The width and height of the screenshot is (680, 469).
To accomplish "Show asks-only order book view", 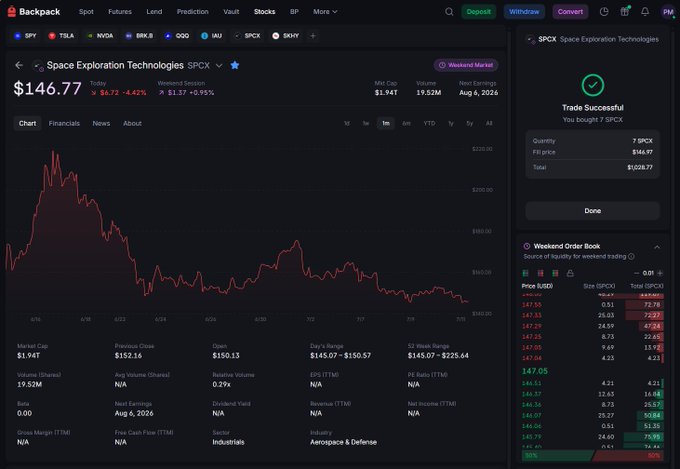I will [540, 273].
